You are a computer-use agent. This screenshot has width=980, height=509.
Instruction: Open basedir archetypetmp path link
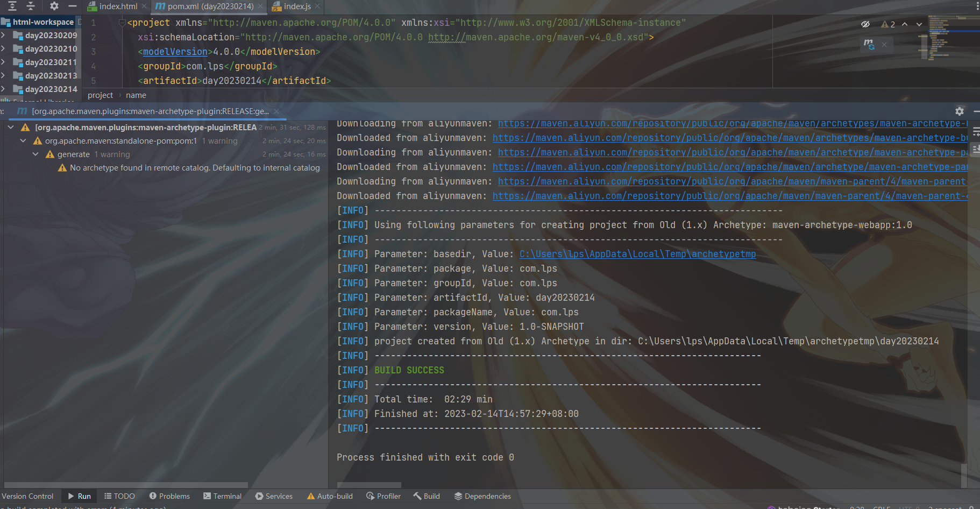click(637, 254)
